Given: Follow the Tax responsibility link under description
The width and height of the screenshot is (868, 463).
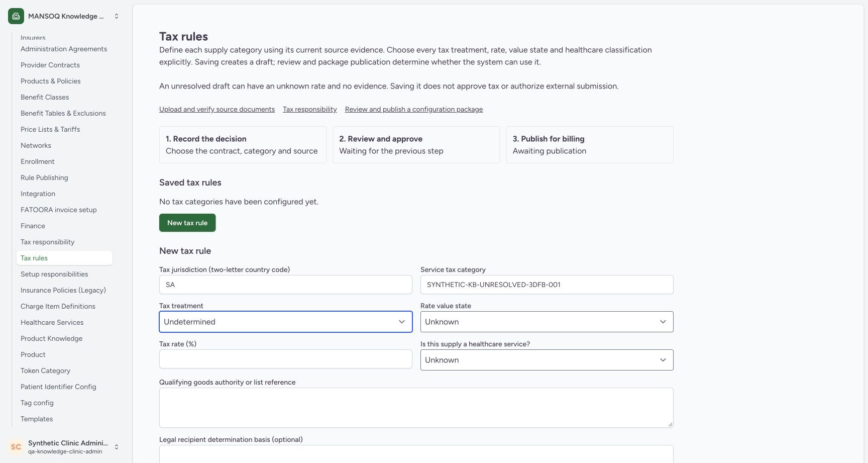Looking at the screenshot, I should pyautogui.click(x=310, y=109).
